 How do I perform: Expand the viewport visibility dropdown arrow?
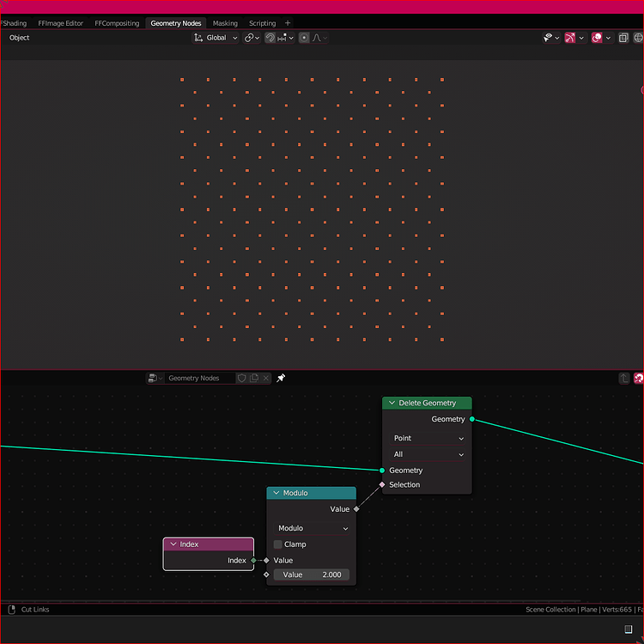pos(557,38)
